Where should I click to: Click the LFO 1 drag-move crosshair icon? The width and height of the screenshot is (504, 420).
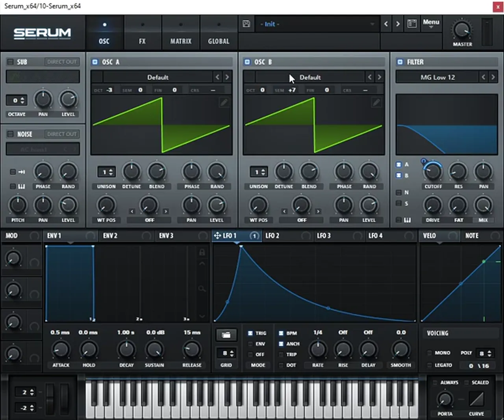pos(217,236)
